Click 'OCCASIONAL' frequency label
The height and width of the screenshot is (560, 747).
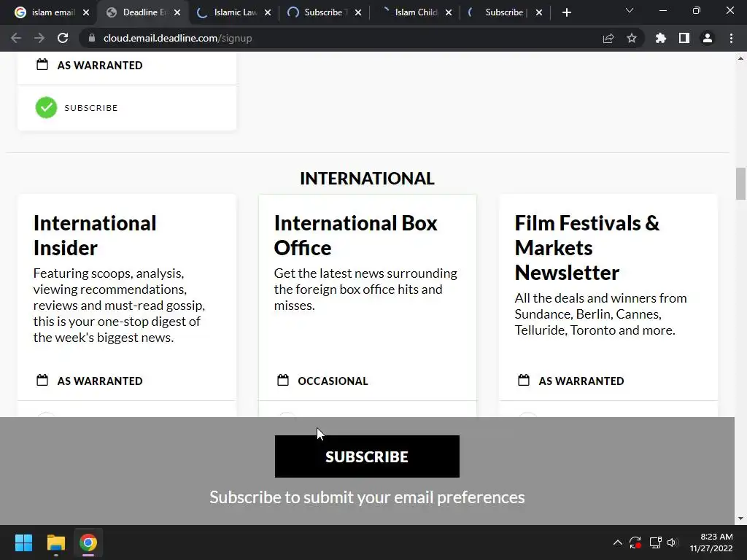coord(333,381)
